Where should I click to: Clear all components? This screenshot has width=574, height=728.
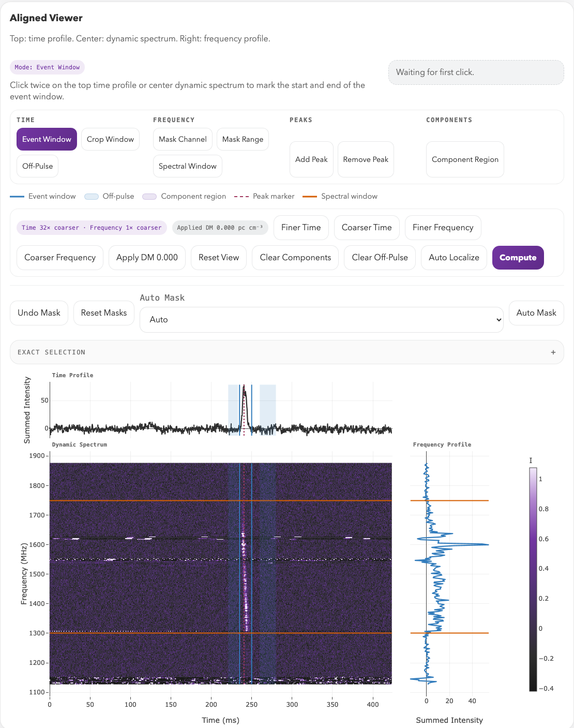click(x=295, y=258)
